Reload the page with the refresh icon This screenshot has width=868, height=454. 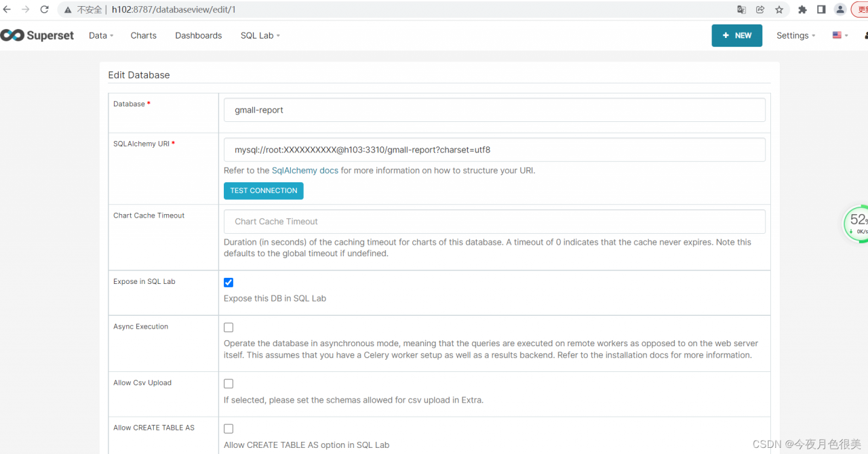coord(45,9)
